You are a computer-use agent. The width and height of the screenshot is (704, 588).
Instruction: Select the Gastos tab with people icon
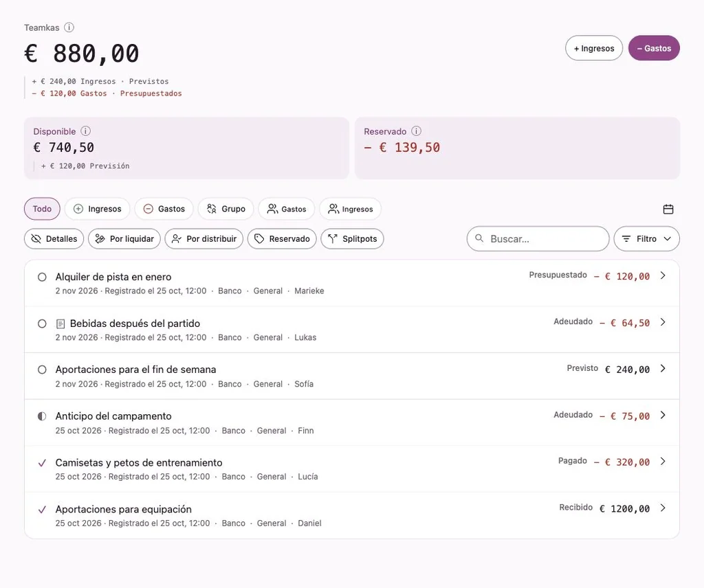(x=287, y=209)
